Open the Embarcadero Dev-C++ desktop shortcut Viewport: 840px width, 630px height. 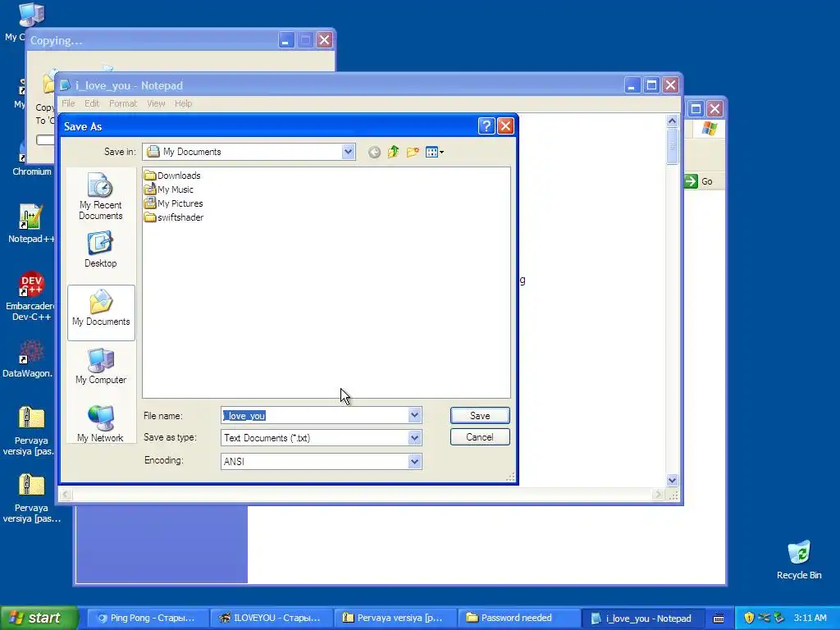click(31, 296)
